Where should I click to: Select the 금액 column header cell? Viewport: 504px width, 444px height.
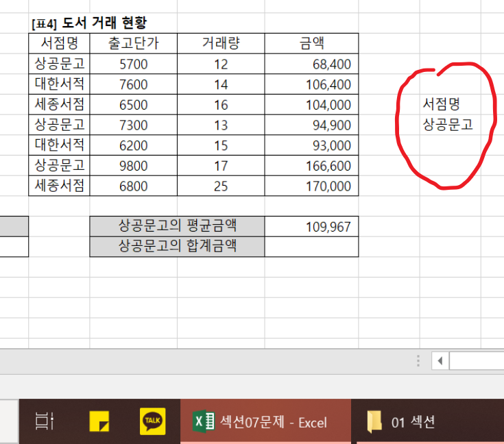(311, 43)
